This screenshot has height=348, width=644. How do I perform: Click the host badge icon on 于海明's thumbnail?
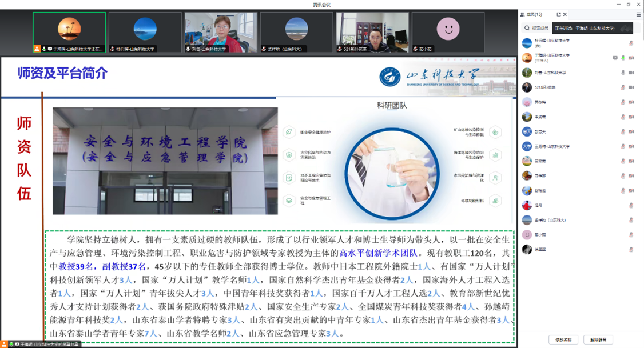[37, 49]
